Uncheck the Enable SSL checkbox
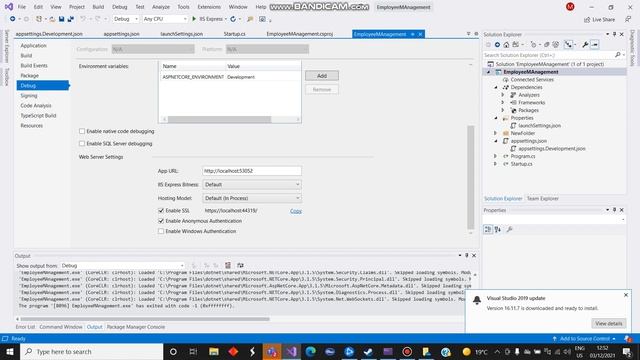Screen dimensions: 640x360 161,211
